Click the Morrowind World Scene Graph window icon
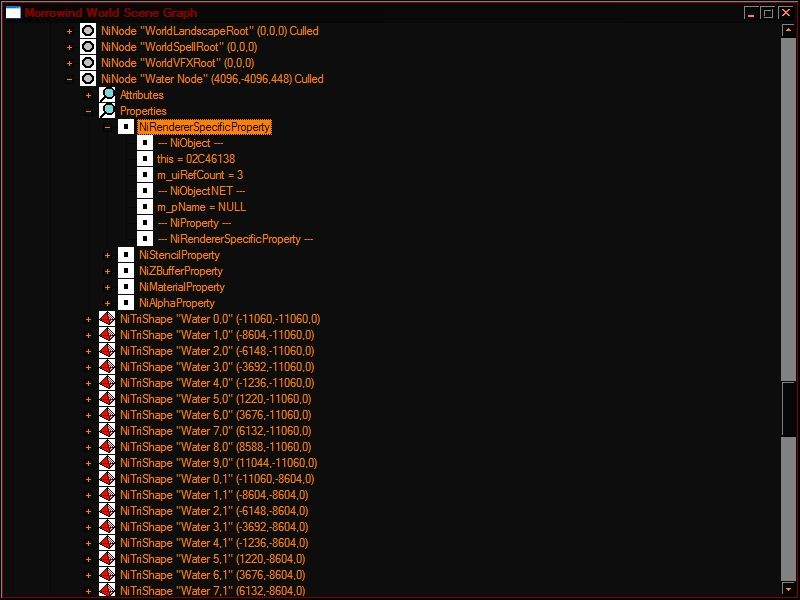Viewport: 800px width, 600px height. (x=13, y=13)
